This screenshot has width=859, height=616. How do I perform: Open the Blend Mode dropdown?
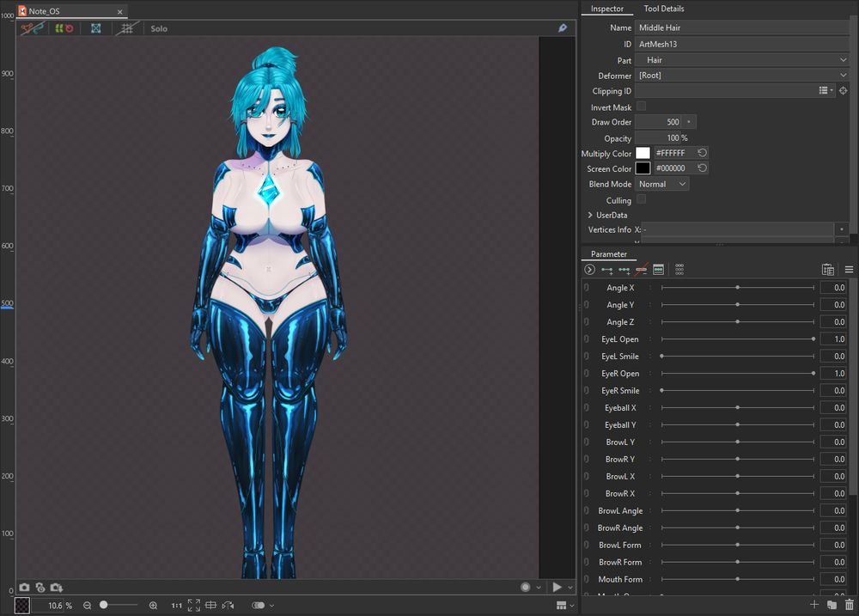click(661, 184)
